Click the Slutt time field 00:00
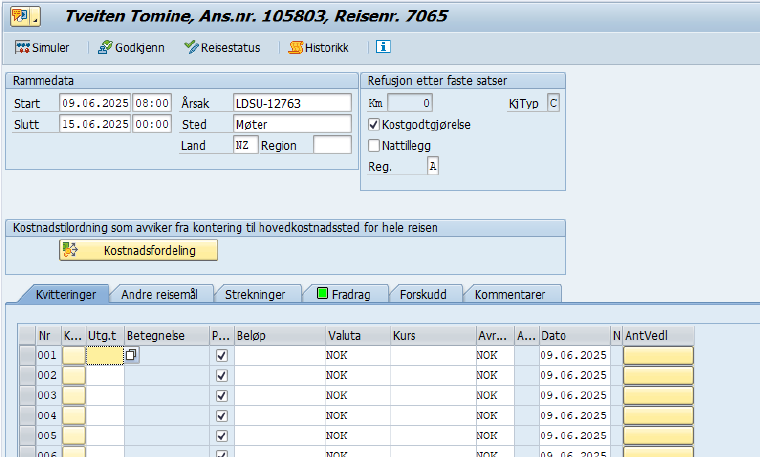This screenshot has width=760, height=457. tap(152, 124)
